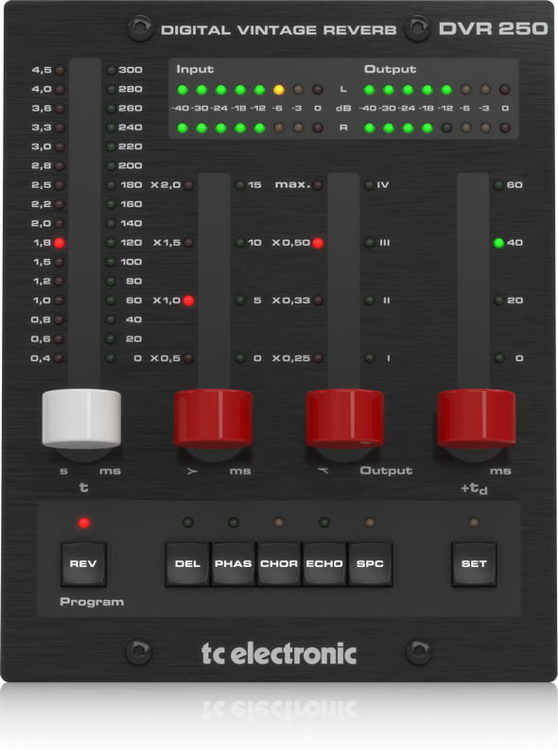The height and width of the screenshot is (756, 558).
Task: Click the red pre-delay +td fader
Action: point(476,419)
